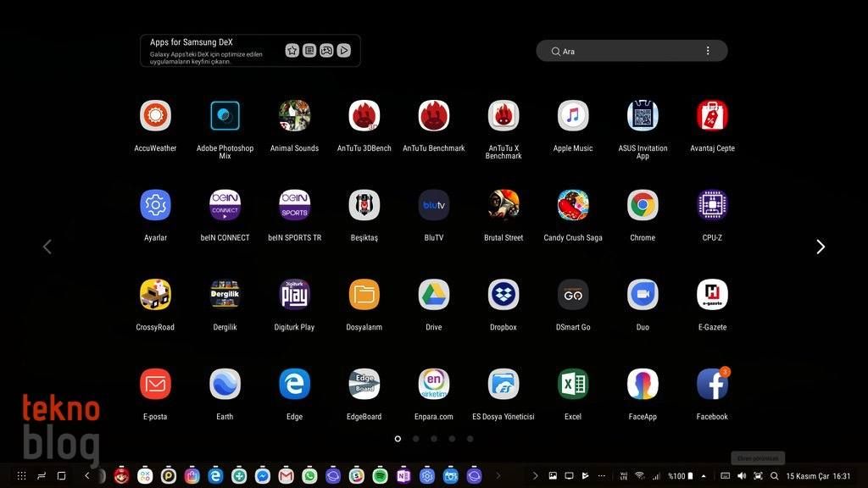Launch the Excel app
This screenshot has width=868, height=488.
(x=573, y=384)
